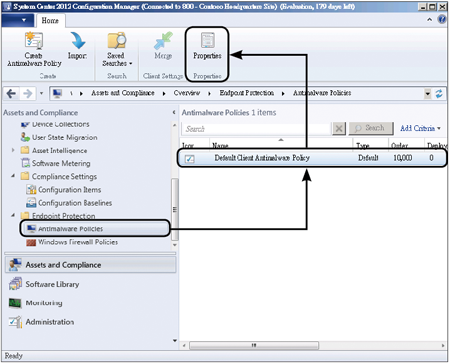Screen dimensions: 450x364
Task: Sort by Type column header
Action: point(371,144)
